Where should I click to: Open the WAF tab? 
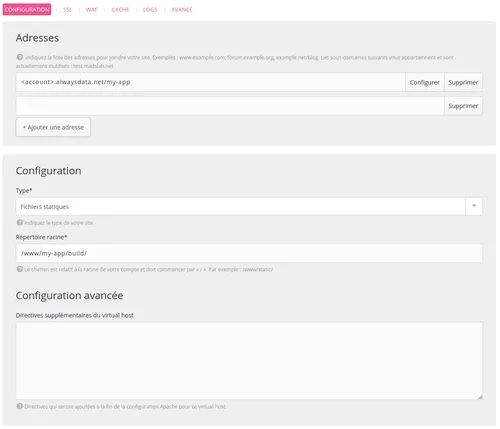(92, 10)
